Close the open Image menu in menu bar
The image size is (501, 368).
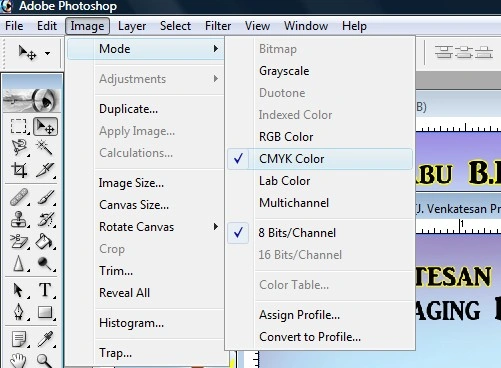coord(87,26)
